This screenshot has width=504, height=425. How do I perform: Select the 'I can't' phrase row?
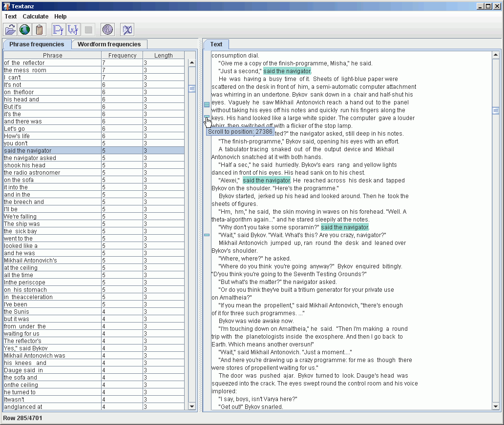(x=94, y=78)
